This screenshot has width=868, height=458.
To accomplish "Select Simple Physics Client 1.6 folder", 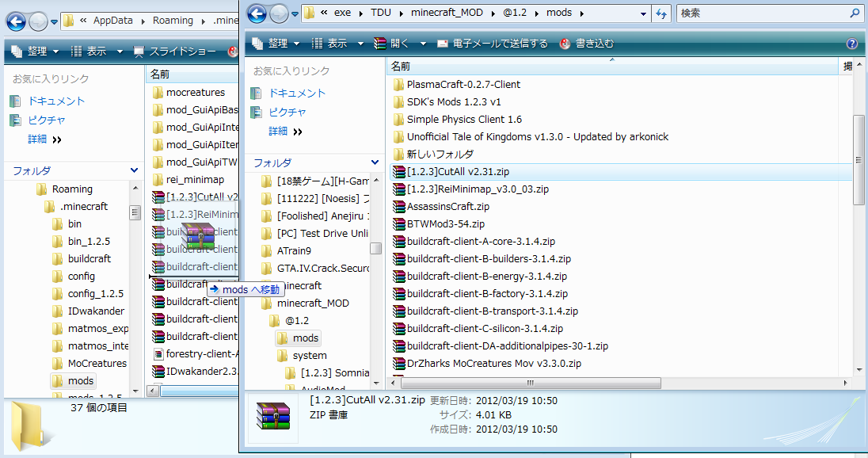I will pos(457,119).
